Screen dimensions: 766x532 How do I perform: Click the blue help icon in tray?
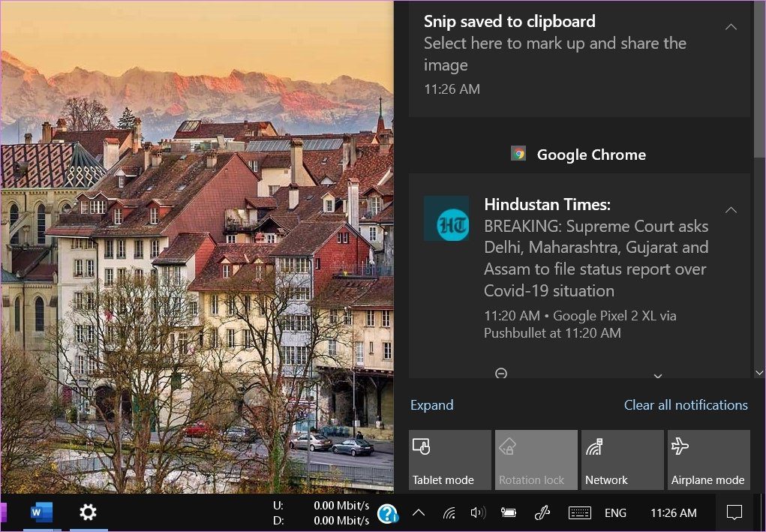pyautogui.click(x=387, y=513)
